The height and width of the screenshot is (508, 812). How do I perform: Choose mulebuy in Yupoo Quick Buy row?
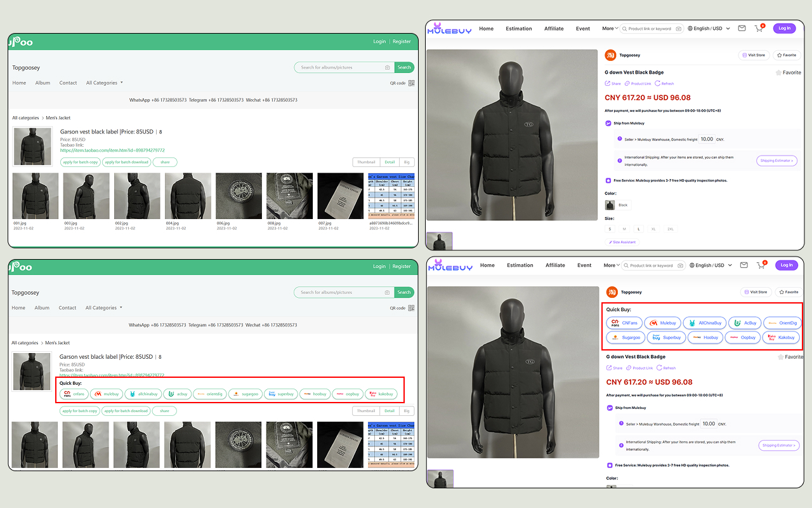click(107, 394)
